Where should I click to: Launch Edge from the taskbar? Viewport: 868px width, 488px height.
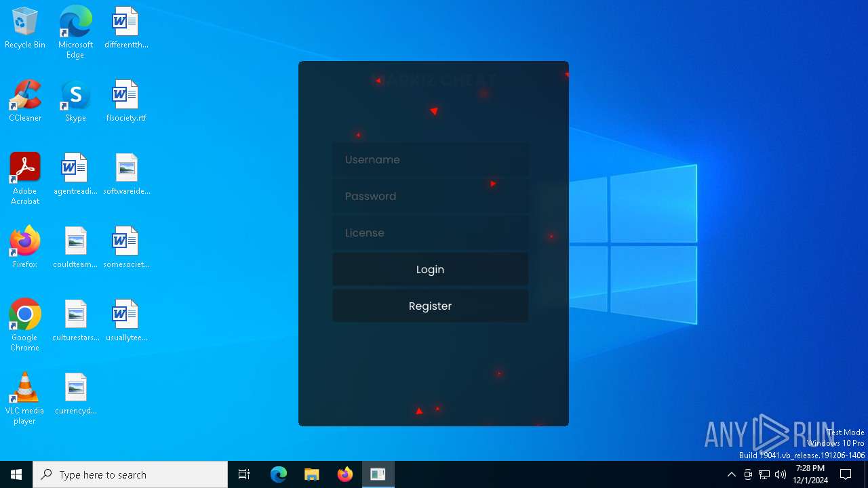point(279,474)
